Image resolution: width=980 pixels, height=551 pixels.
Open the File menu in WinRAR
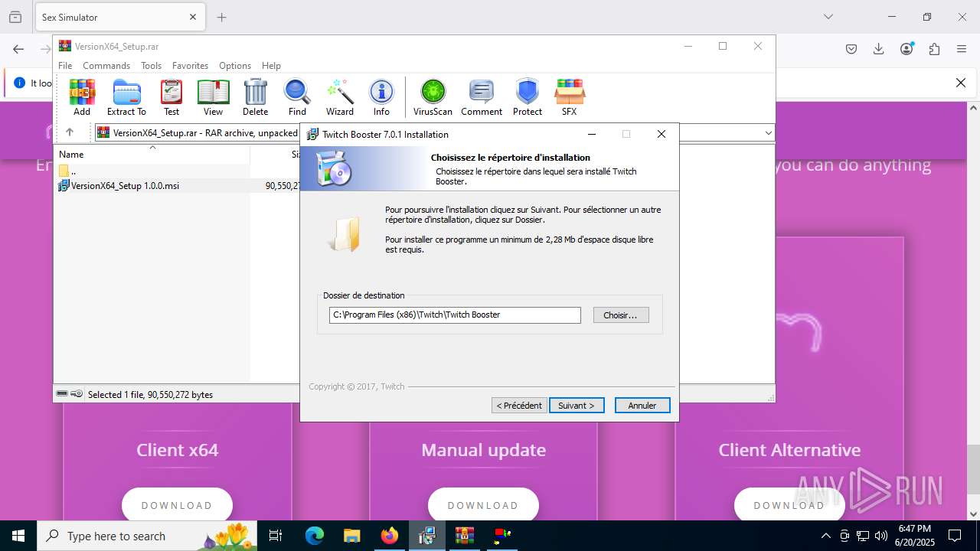(65, 66)
